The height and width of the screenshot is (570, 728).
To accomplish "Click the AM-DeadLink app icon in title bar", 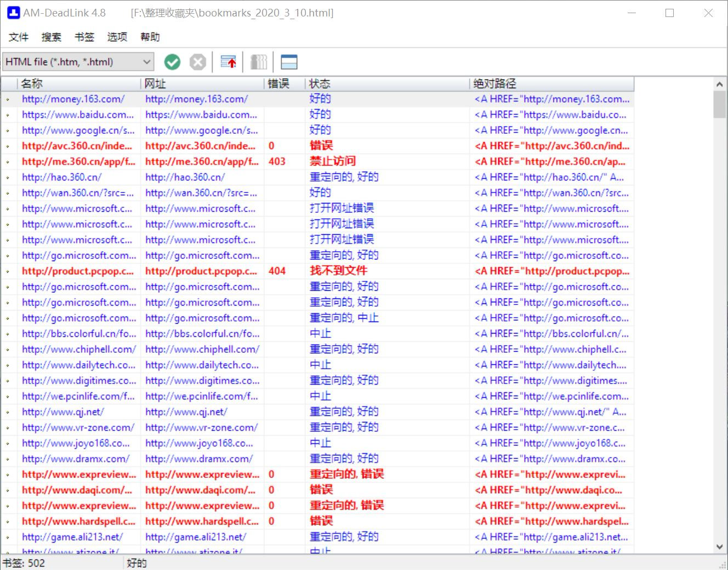I will (x=13, y=13).
